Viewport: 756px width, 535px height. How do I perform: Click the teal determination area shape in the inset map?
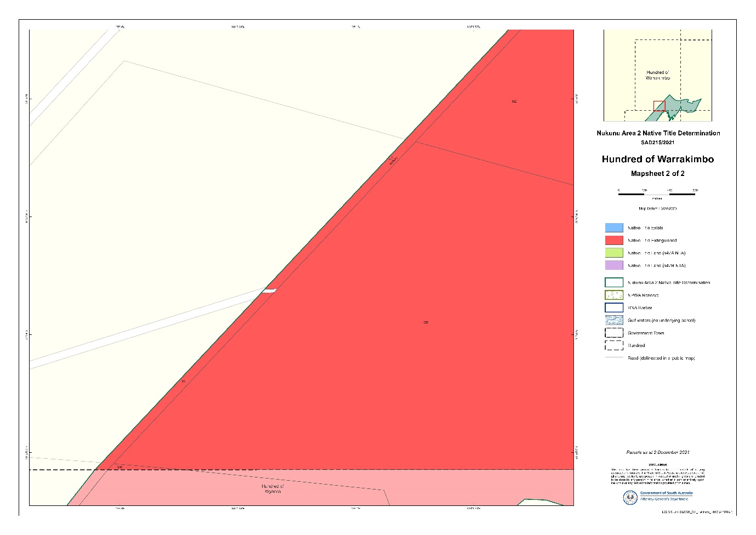674,107
